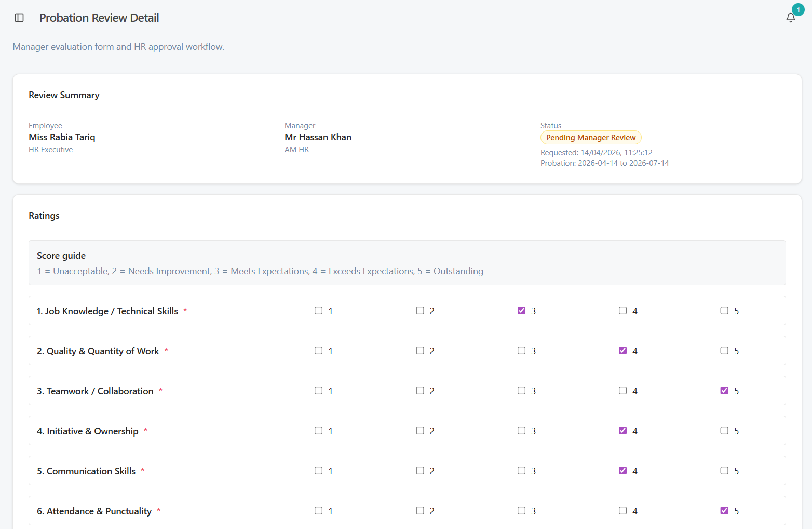Click the manager name Mr Hassan Khan
This screenshot has width=812, height=529.
point(318,137)
